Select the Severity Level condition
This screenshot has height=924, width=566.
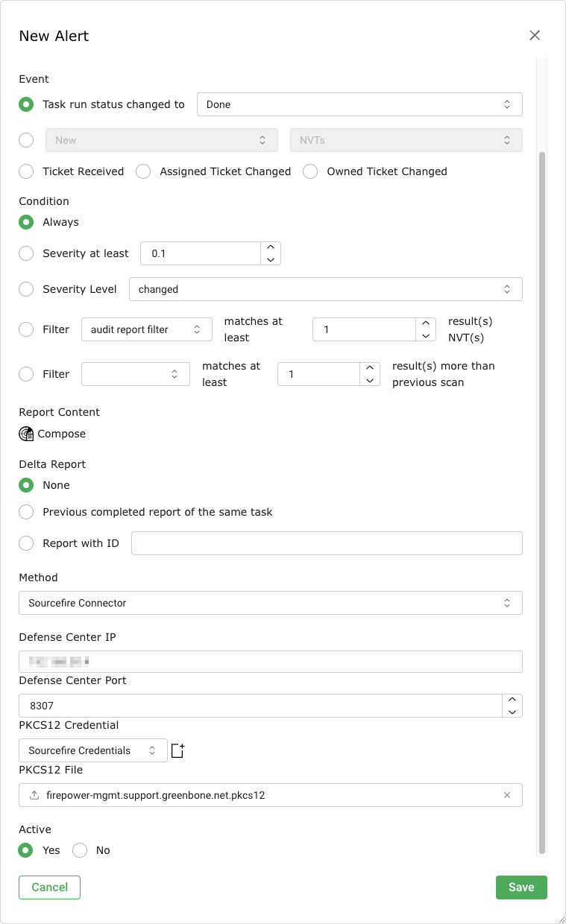pyautogui.click(x=27, y=289)
